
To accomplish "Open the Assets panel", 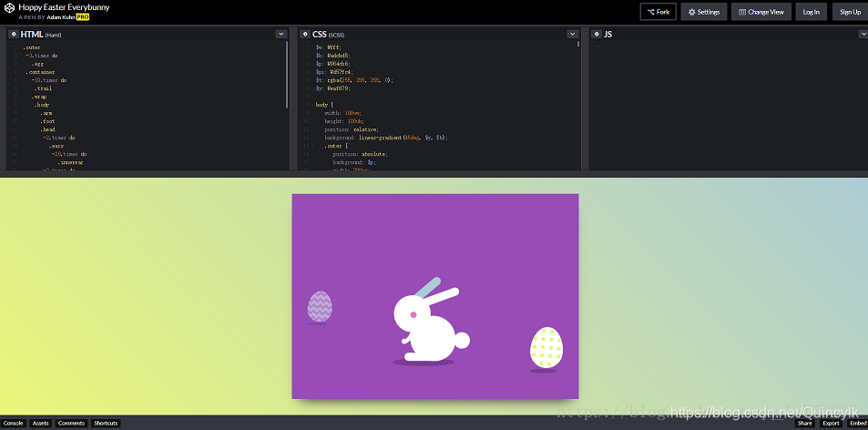I will pos(40,424).
